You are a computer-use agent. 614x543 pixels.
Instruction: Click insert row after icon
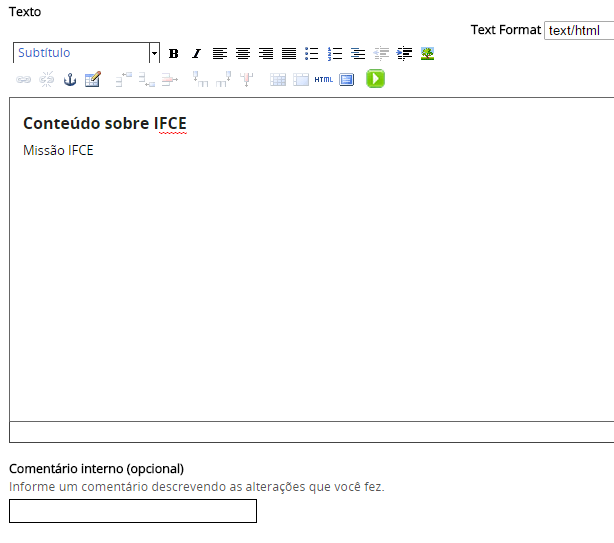(x=147, y=79)
